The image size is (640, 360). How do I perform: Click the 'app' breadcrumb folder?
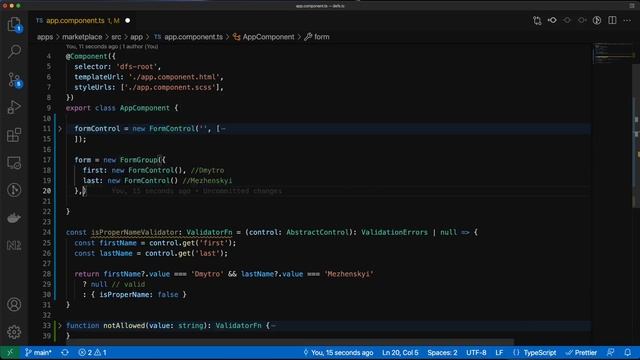(136, 37)
